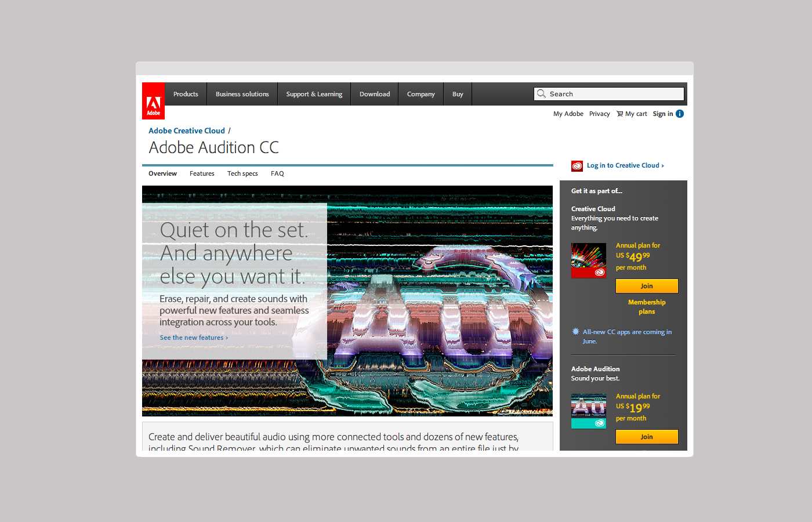Open the Products menu
The width and height of the screenshot is (812, 522).
(186, 94)
